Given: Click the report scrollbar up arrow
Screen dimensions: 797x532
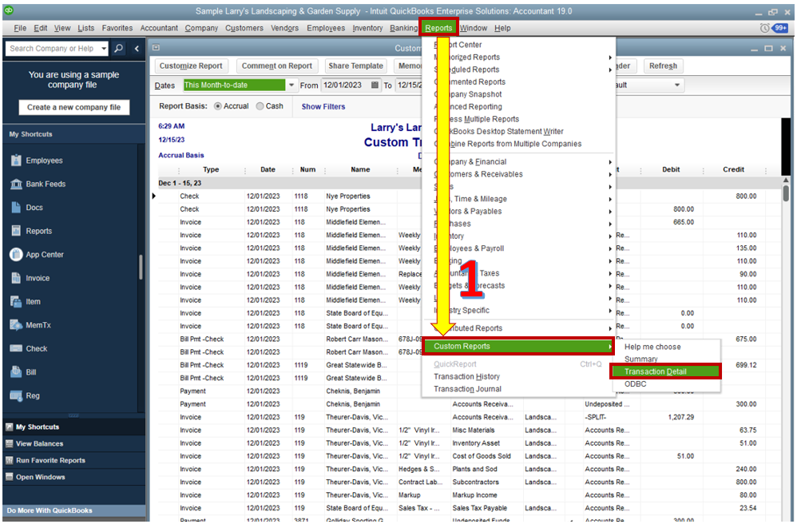Looking at the screenshot, I should pyautogui.click(x=785, y=180).
